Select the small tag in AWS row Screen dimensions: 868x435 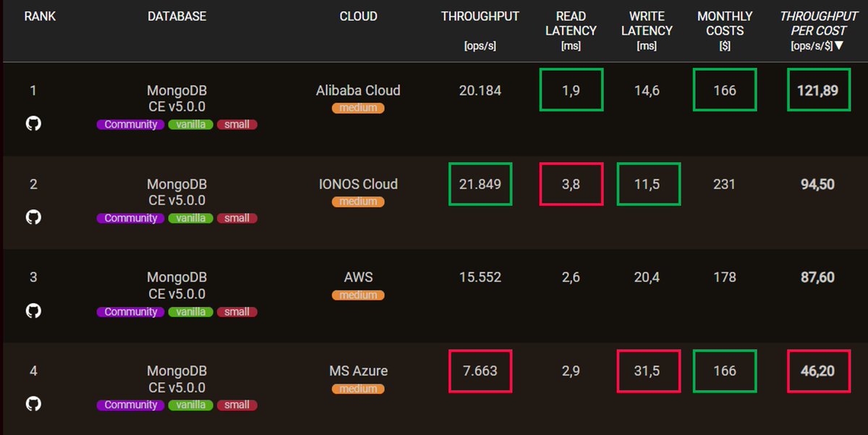[x=237, y=312]
